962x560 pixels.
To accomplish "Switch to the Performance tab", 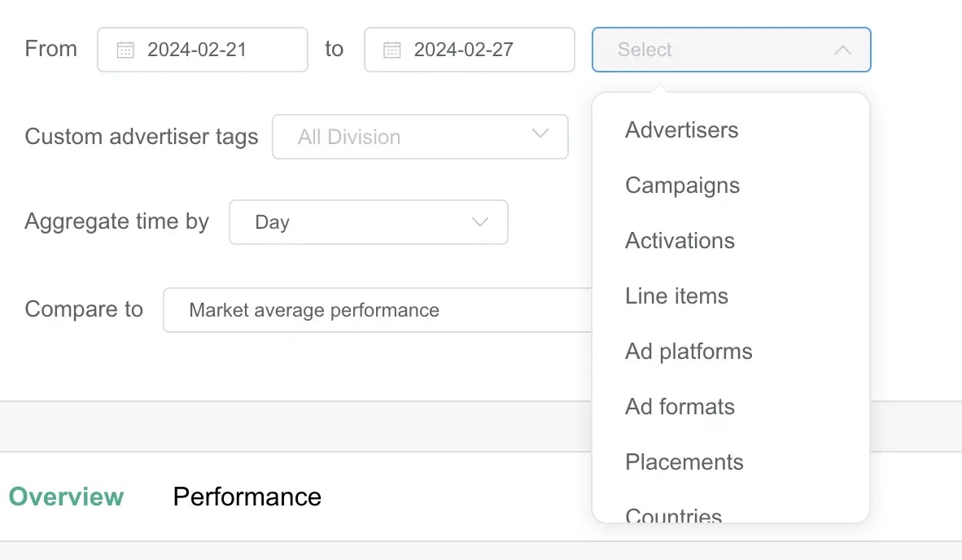I will click(x=247, y=497).
